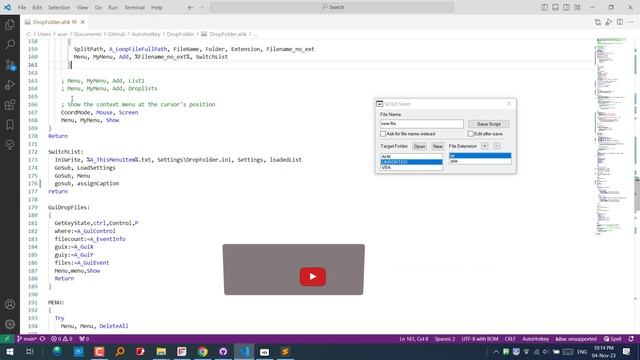Screen dimensions: 640x360
Task: Toggle secondary side bar layout icon
Action: click(567, 7)
